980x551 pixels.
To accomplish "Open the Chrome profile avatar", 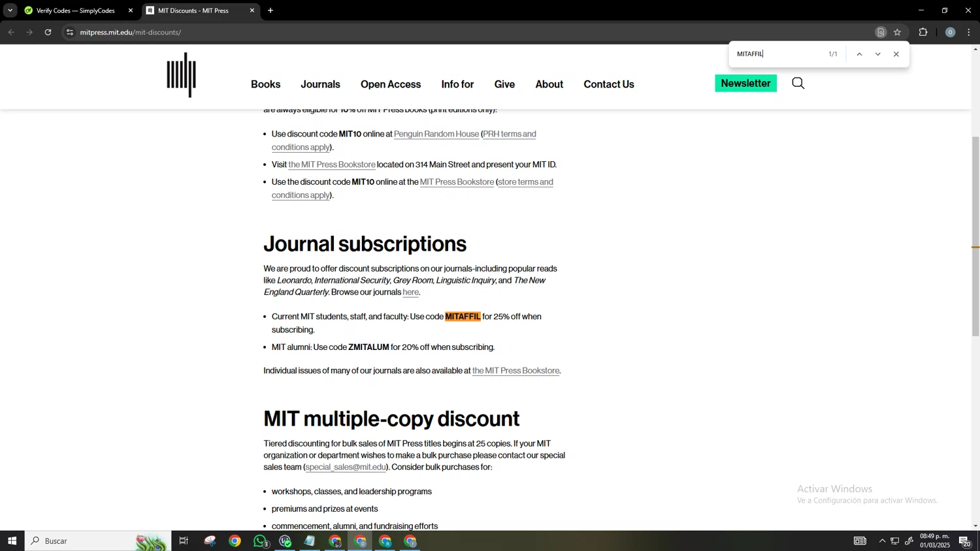I will [x=951, y=32].
